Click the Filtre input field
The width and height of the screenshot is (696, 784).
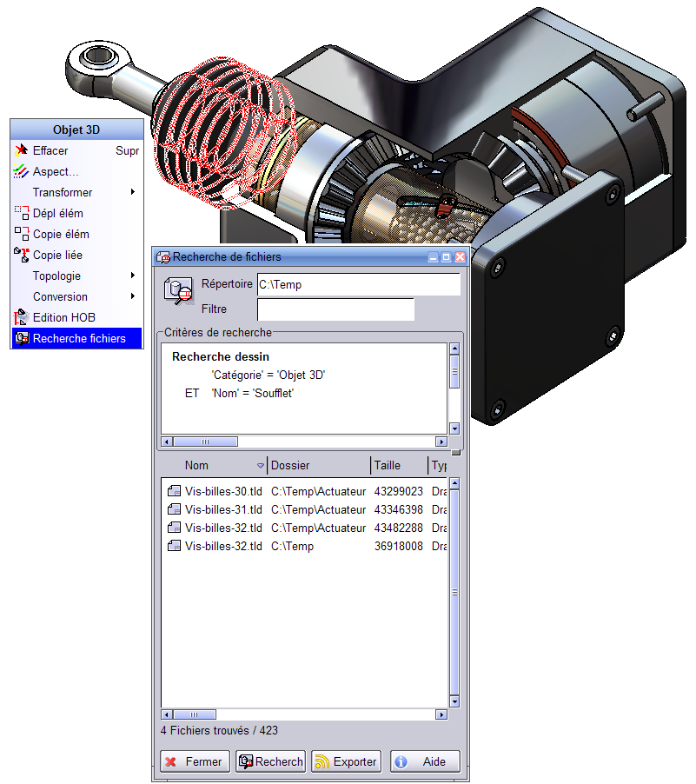pos(335,309)
